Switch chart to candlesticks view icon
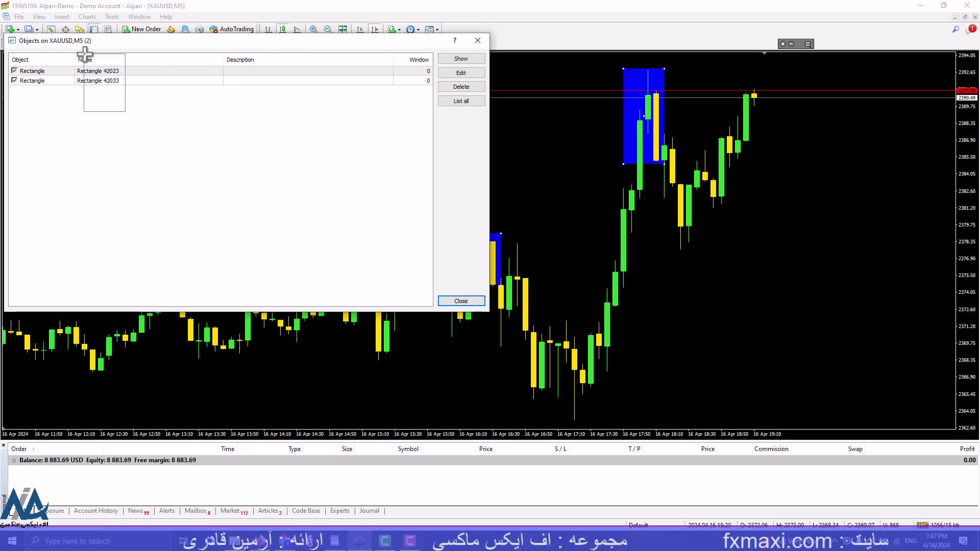The width and height of the screenshot is (980, 551). click(x=282, y=29)
